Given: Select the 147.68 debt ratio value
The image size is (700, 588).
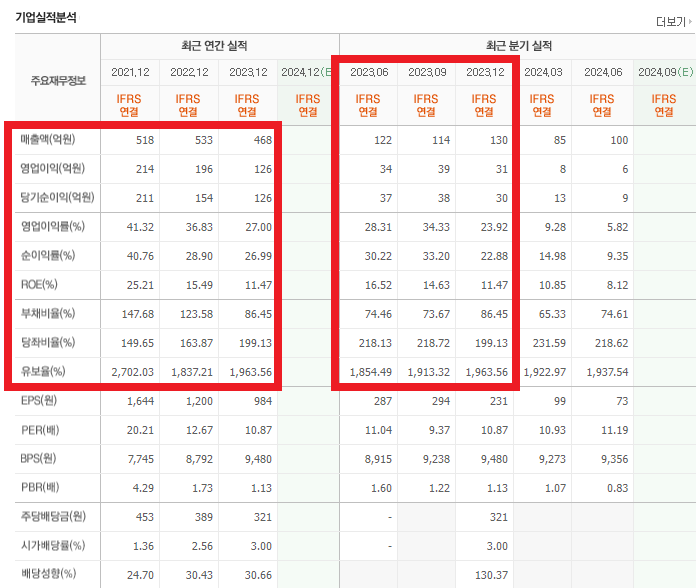Looking at the screenshot, I should pyautogui.click(x=138, y=314).
